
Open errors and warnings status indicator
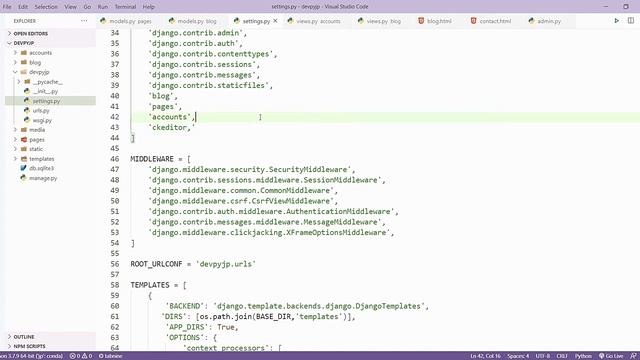tap(80, 356)
